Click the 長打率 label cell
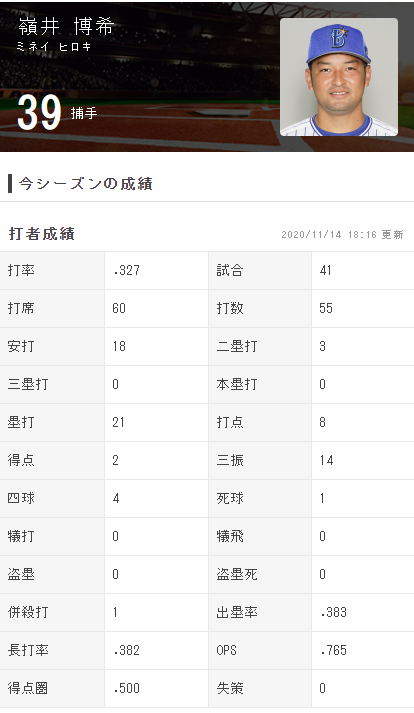Screen dimensions: 414x713 52,650
